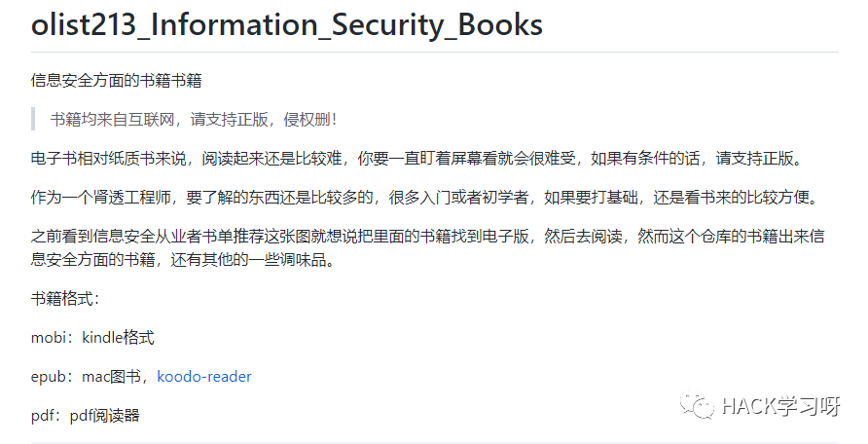Click the word mobi in the format list
The image size is (868, 444).
point(49,338)
